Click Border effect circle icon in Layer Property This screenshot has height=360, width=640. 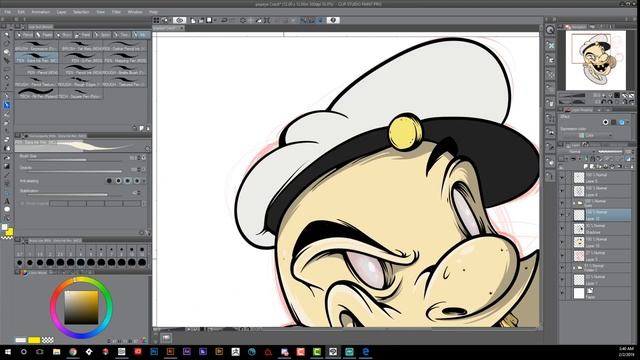click(606, 122)
